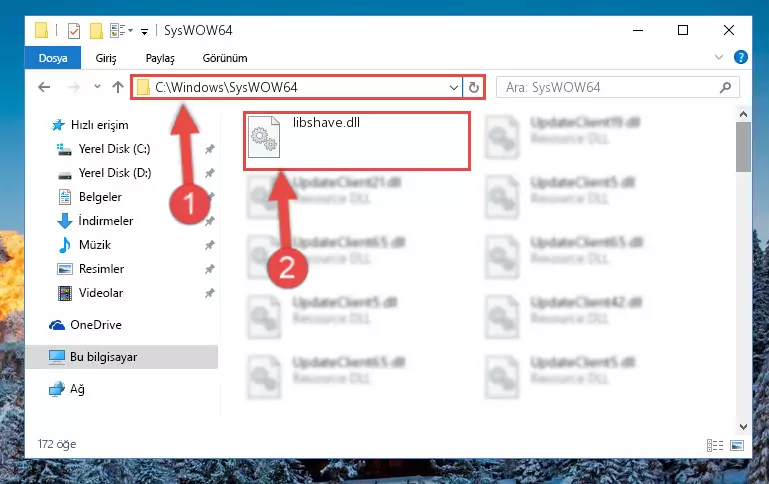The width and height of the screenshot is (769, 484).
Task: Click the libshave.dll gear file icon
Action: pyautogui.click(x=264, y=137)
